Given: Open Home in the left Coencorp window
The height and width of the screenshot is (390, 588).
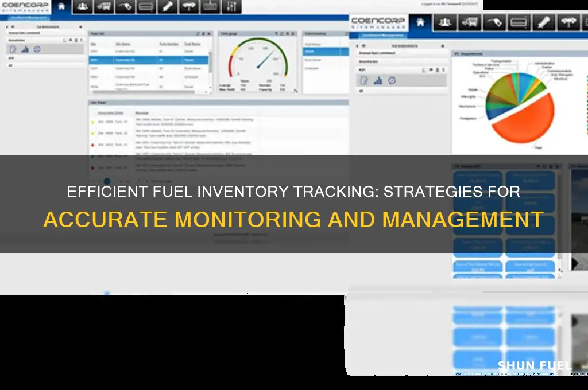Looking at the screenshot, I should [61, 7].
